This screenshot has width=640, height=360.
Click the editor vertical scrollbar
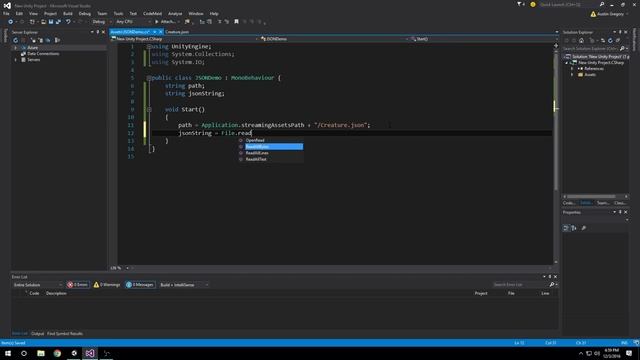point(556,122)
